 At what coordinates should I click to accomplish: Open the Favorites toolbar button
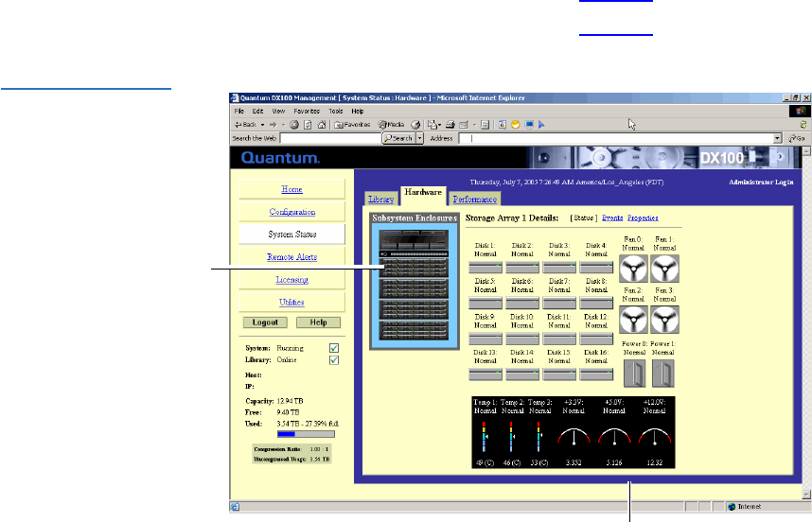(352, 125)
